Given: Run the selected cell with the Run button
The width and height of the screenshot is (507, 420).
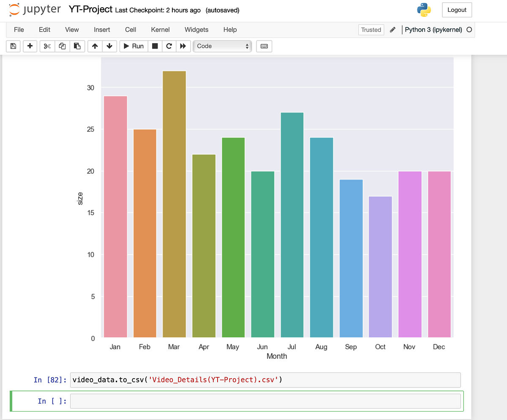Looking at the screenshot, I should point(134,46).
